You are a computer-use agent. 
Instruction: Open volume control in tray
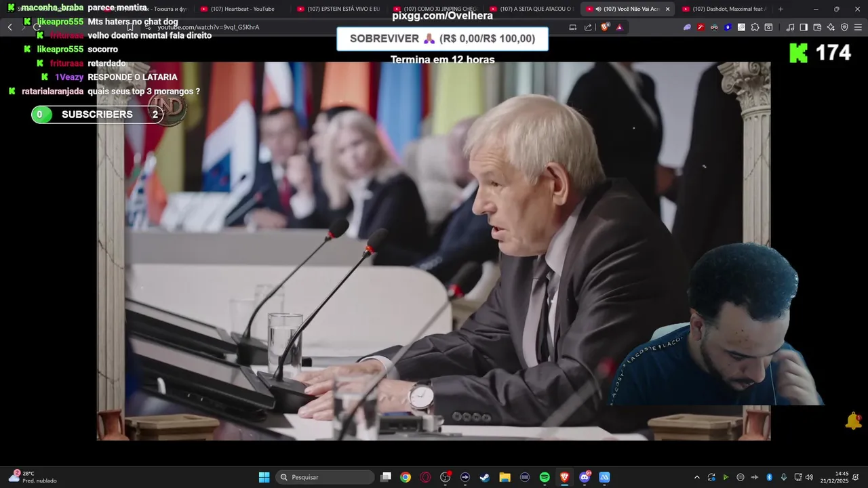[809, 477]
